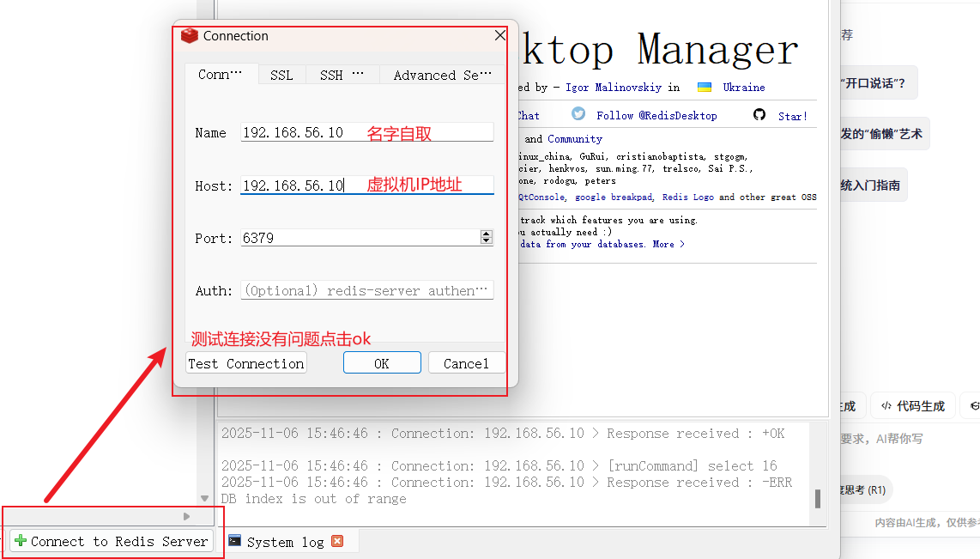Viewport: 980px width, 559px height.
Task: Click the Name input field
Action: [x=367, y=132]
